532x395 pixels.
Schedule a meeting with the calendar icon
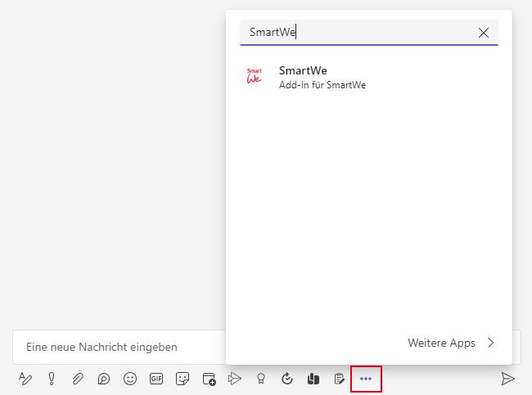point(209,379)
